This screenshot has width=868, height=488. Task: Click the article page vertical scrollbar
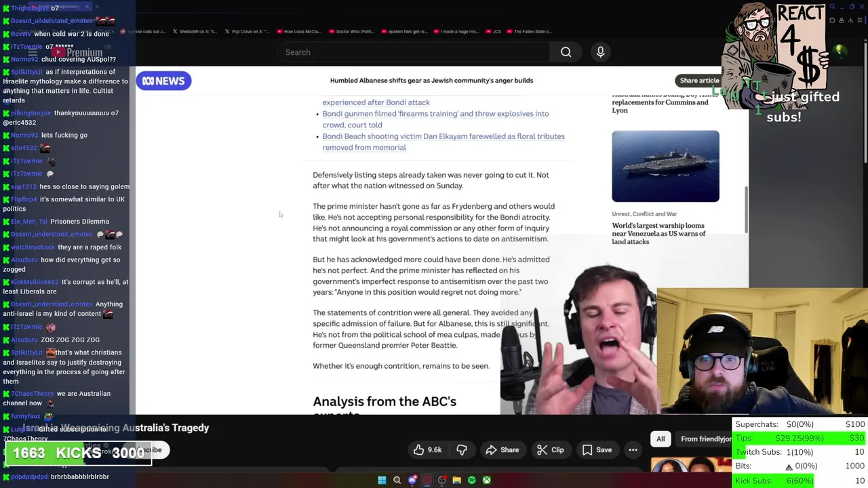coord(745,210)
